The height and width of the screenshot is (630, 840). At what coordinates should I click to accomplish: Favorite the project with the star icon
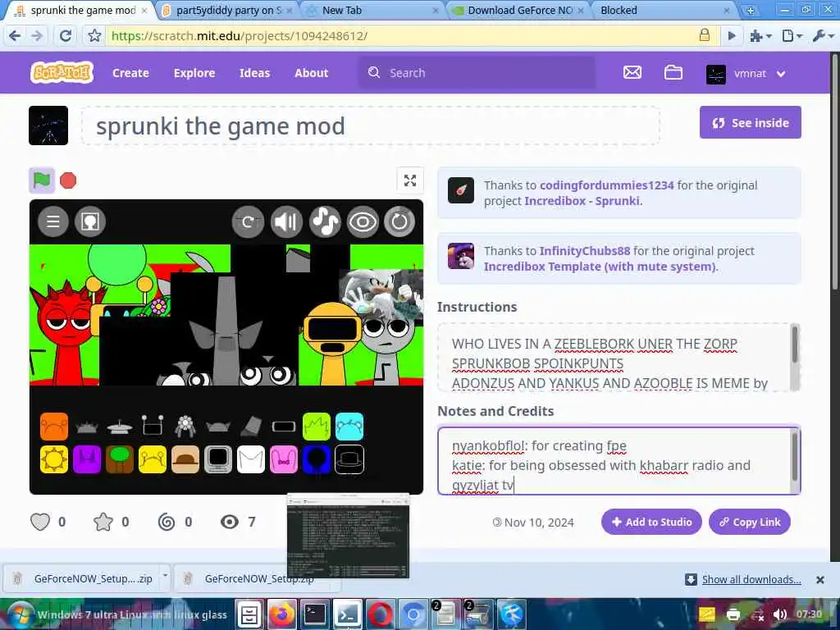coord(103,522)
